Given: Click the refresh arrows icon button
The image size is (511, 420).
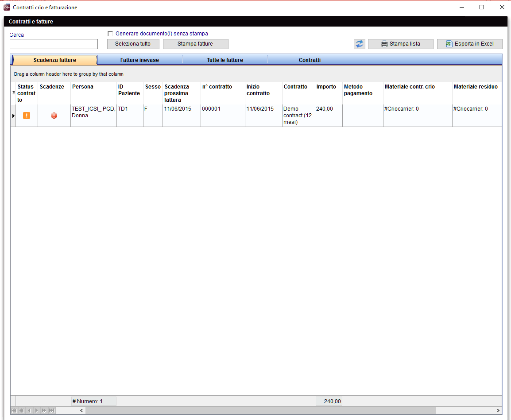Looking at the screenshot, I should (359, 44).
